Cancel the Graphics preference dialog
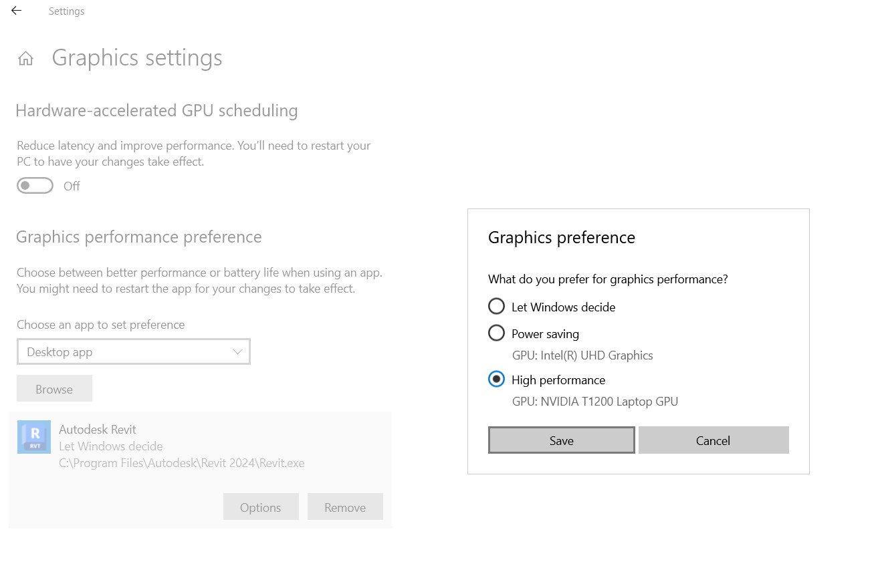Screen dimensions: 874x588 click(x=713, y=440)
